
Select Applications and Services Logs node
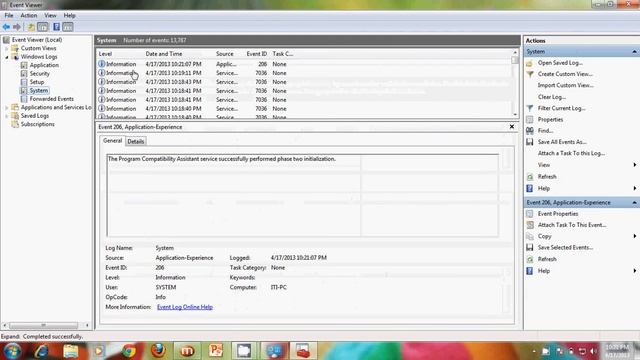coord(56,107)
